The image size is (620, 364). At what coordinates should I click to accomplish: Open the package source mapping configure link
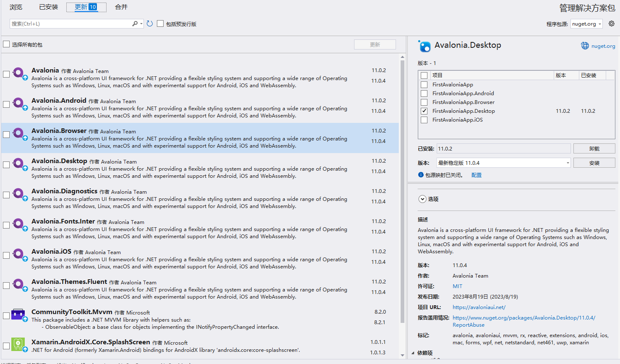[477, 175]
